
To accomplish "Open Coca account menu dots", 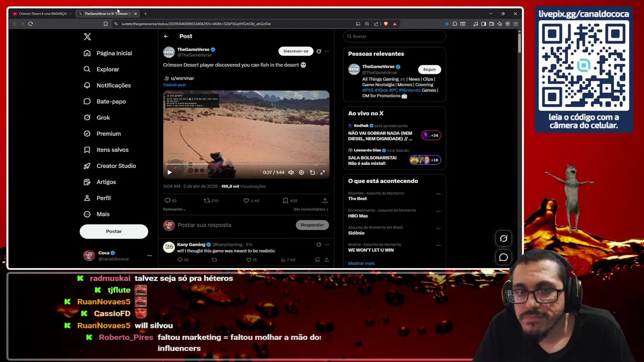I will click(149, 255).
